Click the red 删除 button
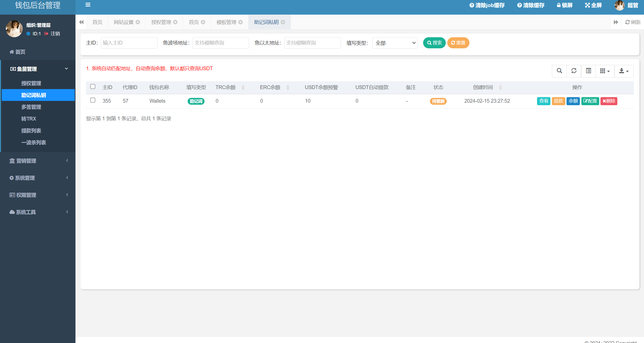The width and height of the screenshot is (644, 343). (x=609, y=101)
